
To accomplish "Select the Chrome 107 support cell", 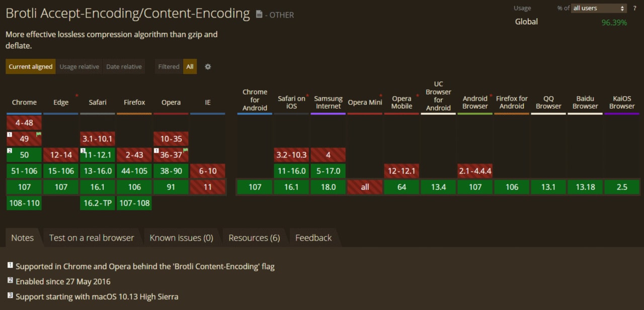I will [x=24, y=187].
